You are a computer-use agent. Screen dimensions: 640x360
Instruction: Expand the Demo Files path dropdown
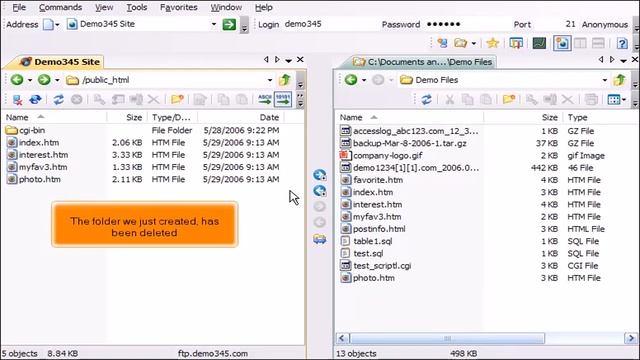coord(604,80)
